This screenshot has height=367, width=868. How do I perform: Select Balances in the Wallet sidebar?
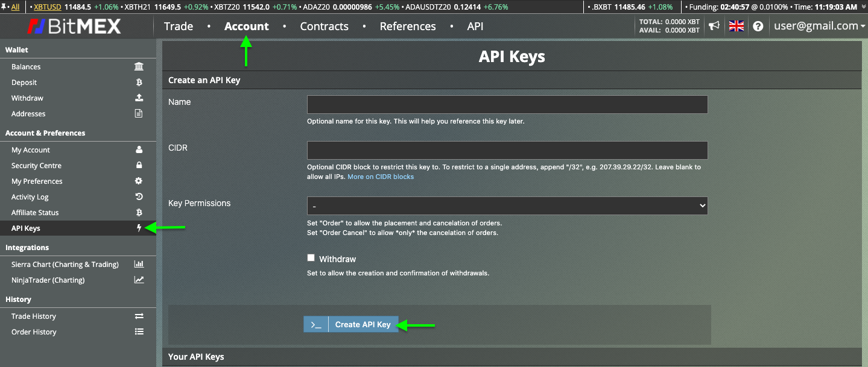pyautogui.click(x=26, y=67)
